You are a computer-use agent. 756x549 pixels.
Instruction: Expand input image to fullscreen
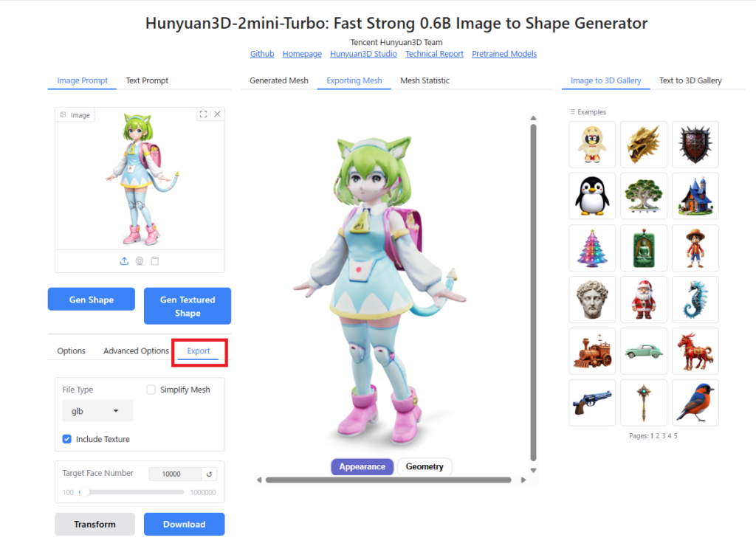pos(204,114)
